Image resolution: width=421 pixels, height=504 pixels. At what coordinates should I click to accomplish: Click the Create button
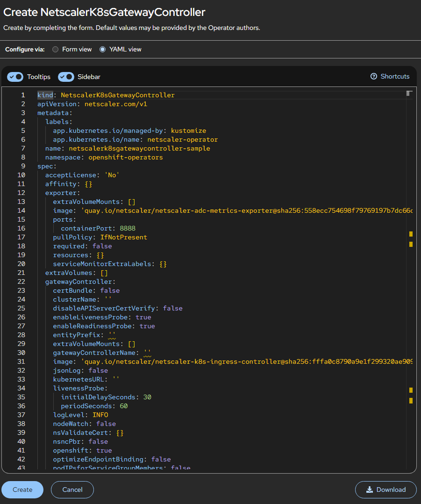point(22,490)
